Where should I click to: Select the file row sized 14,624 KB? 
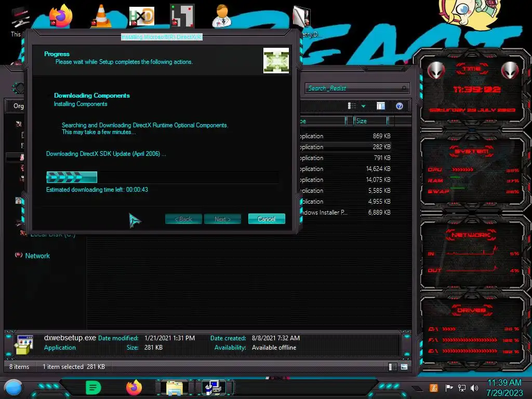click(345, 169)
